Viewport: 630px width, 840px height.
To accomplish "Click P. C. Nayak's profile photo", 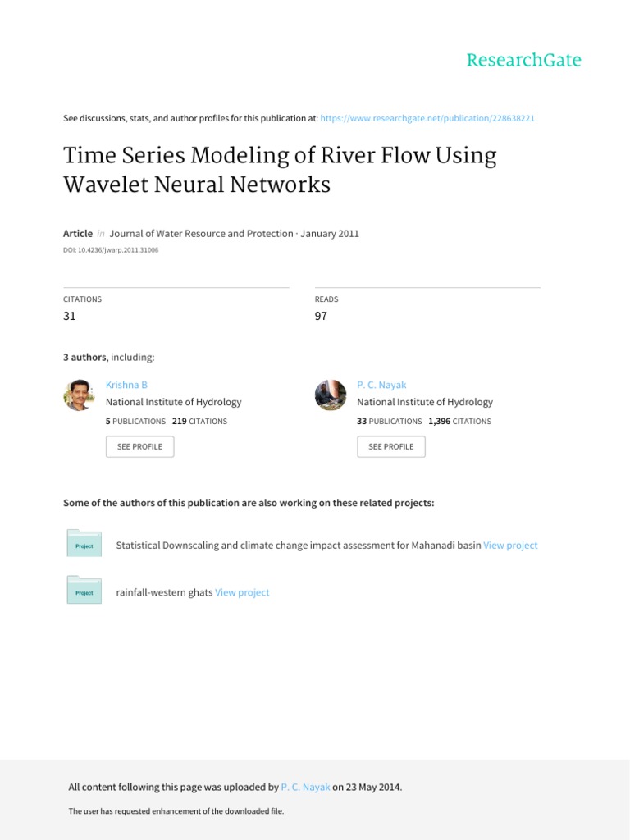I will point(331,395).
